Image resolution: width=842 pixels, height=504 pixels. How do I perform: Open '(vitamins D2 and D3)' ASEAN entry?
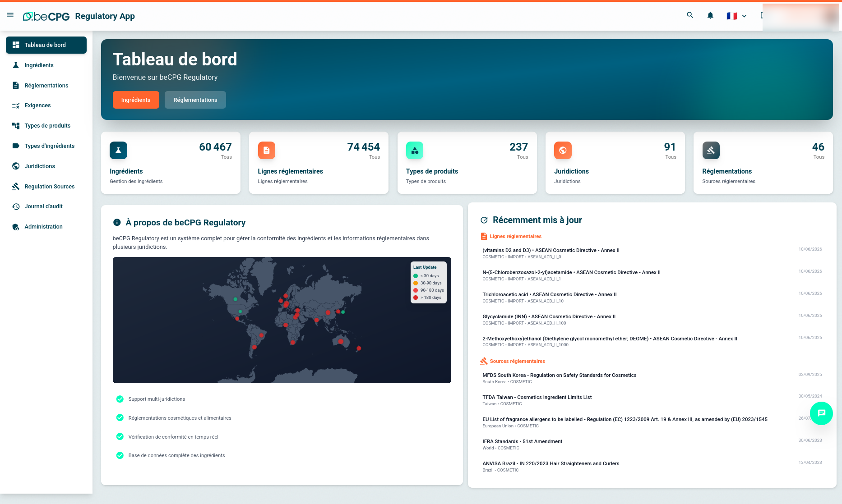click(652, 253)
